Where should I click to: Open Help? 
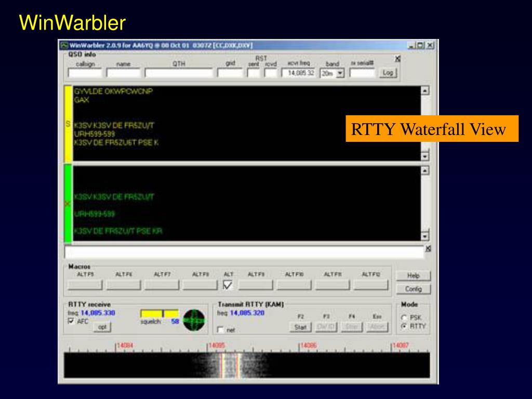pos(413,275)
